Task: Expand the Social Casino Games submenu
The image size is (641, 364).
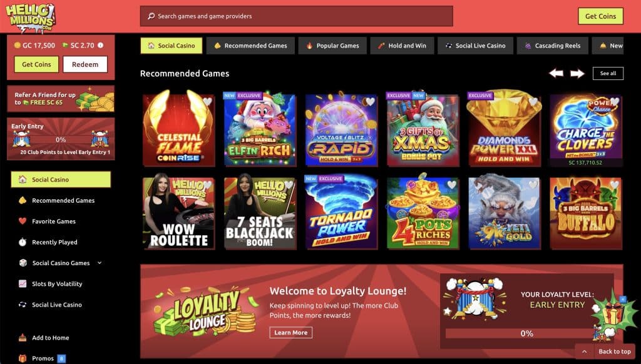Action: pyautogui.click(x=100, y=263)
